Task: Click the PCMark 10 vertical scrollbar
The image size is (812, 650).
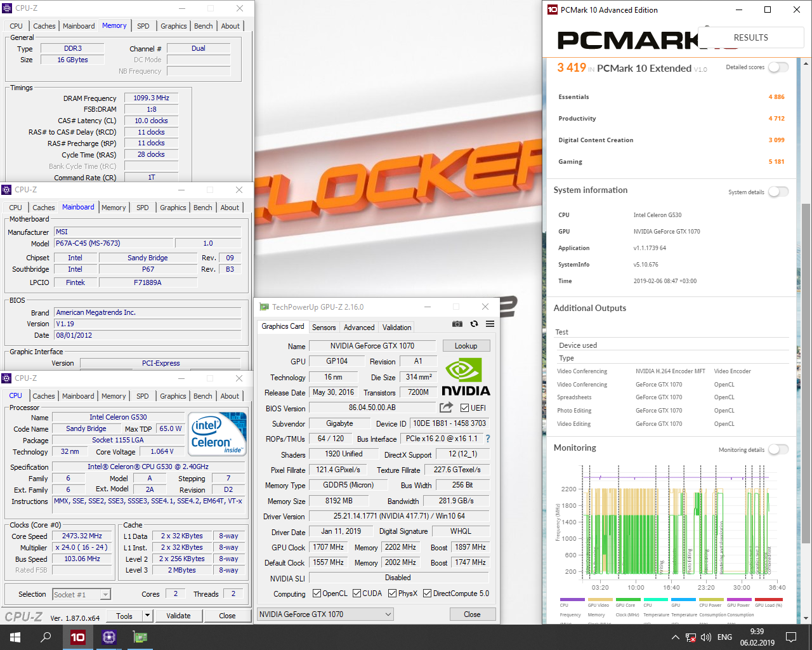Action: (x=806, y=373)
